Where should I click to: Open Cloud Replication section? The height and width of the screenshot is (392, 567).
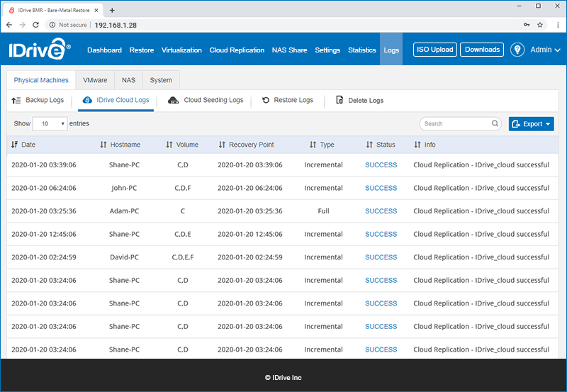click(x=237, y=50)
